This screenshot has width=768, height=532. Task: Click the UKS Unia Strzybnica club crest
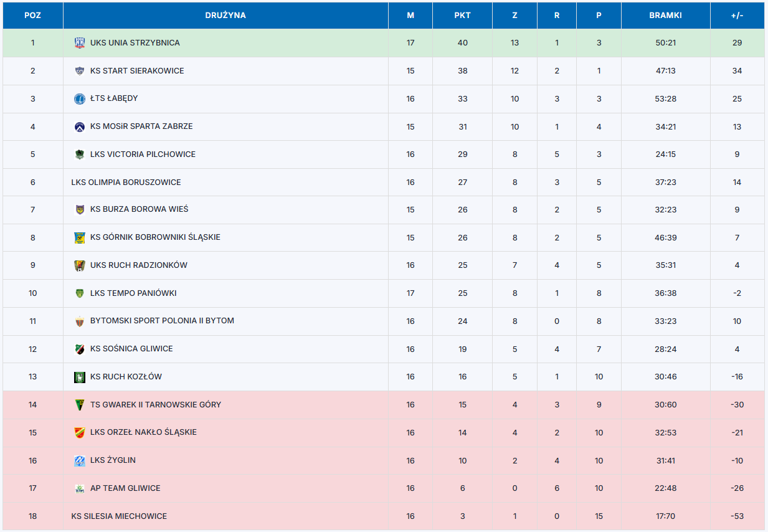click(80, 43)
